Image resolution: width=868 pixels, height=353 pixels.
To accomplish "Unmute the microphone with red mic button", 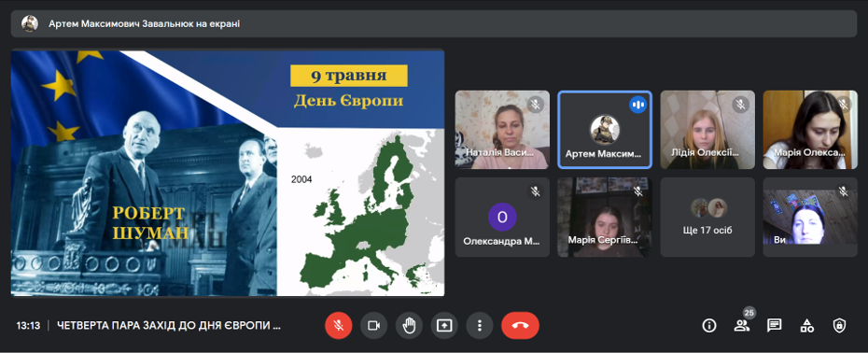I will pyautogui.click(x=339, y=326).
